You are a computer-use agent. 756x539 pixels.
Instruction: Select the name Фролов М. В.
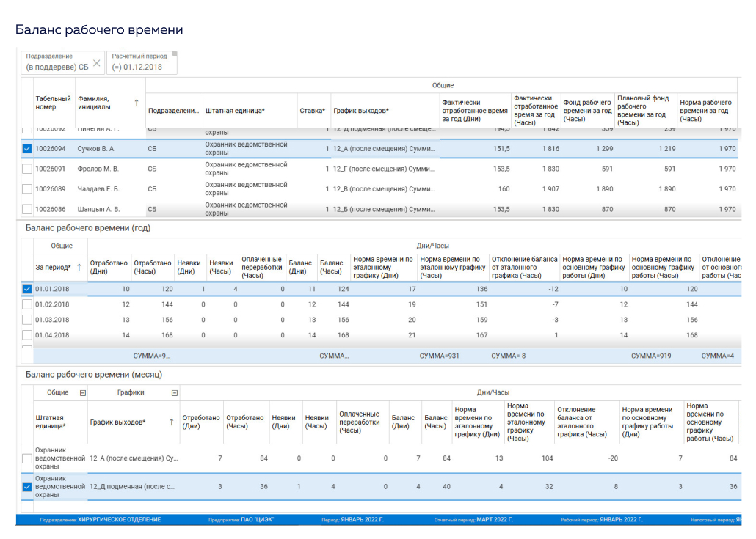pos(98,169)
